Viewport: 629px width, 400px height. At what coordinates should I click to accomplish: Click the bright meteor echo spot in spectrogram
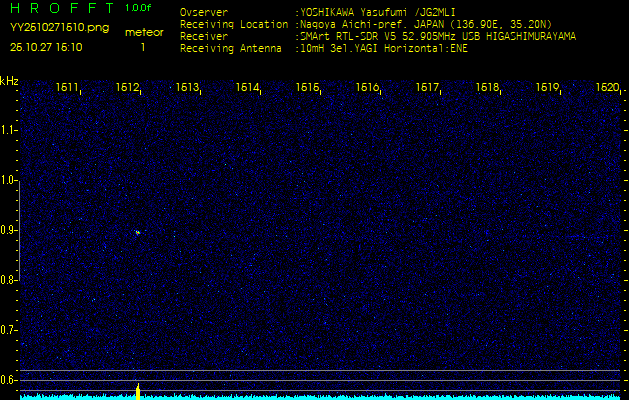coord(137,232)
